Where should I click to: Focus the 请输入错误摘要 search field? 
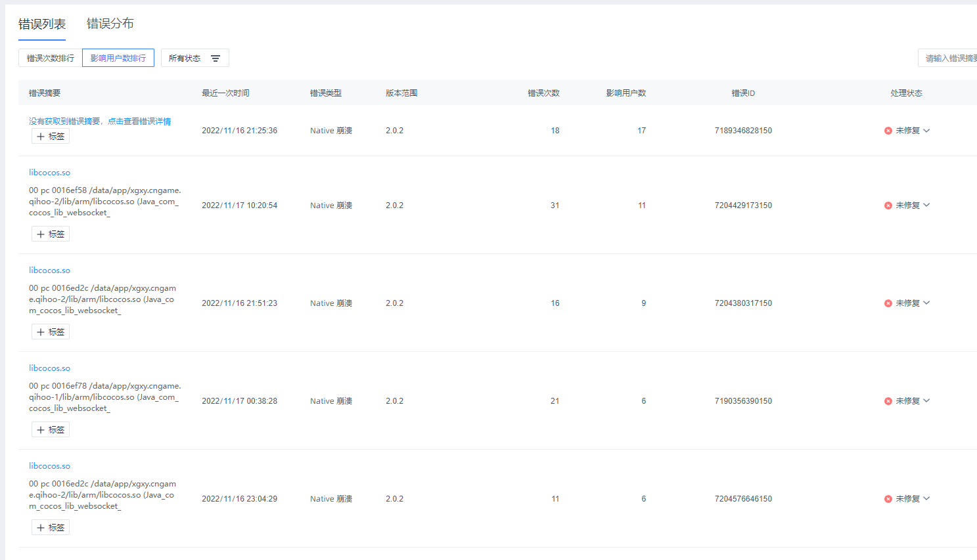click(x=949, y=58)
